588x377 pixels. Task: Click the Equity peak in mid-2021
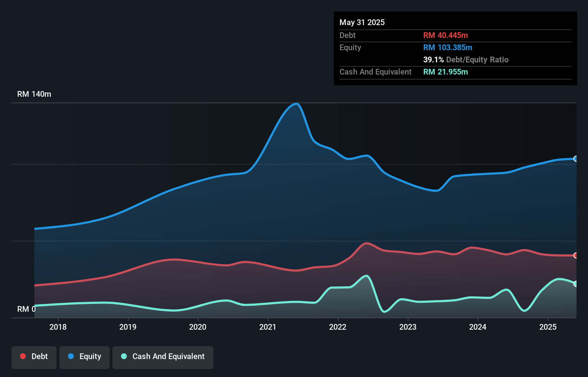[296, 104]
